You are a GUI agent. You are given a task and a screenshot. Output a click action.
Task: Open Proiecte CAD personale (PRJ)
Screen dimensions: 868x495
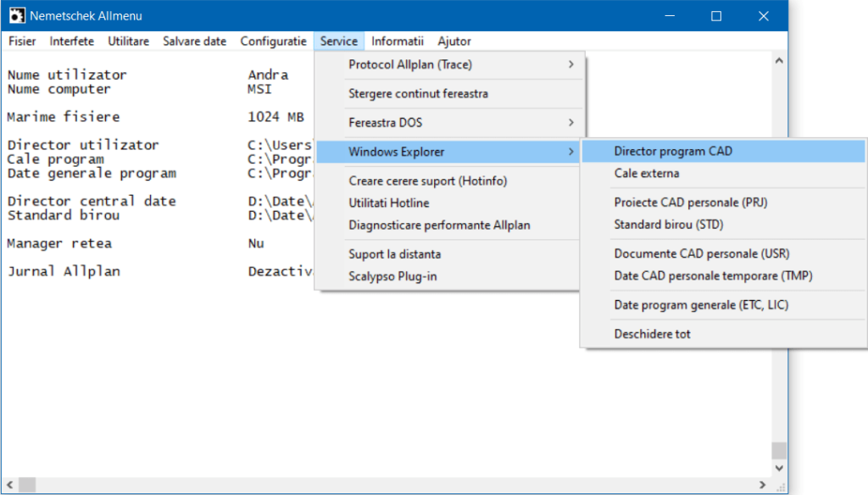click(724, 202)
